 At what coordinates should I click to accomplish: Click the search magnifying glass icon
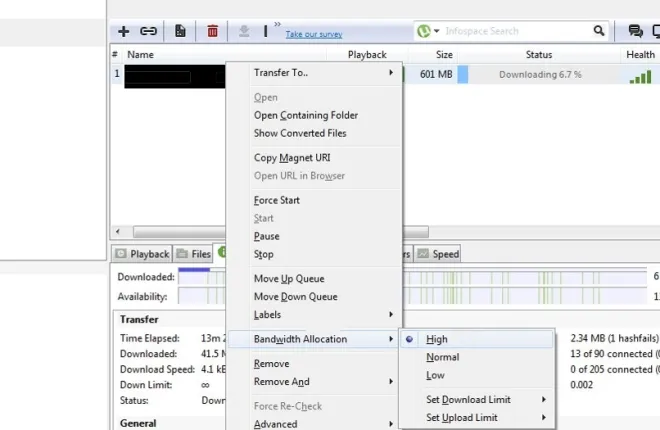600,32
